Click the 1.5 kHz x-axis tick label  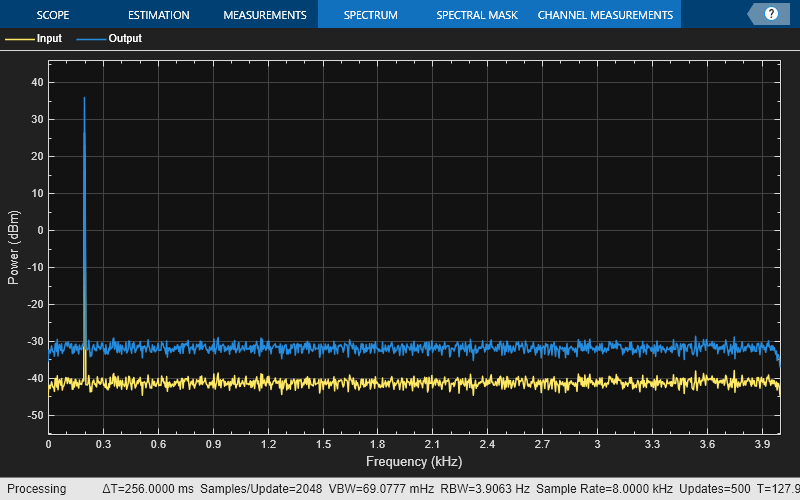323,444
